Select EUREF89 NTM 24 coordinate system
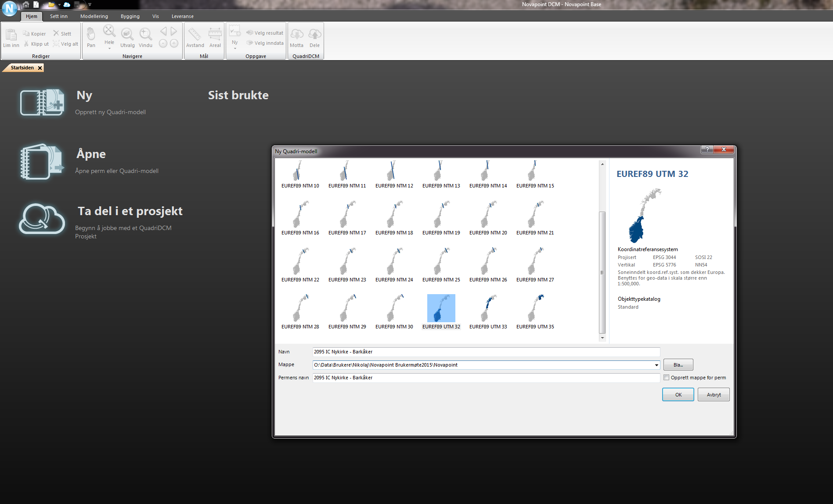This screenshot has height=504, width=833. point(394,265)
